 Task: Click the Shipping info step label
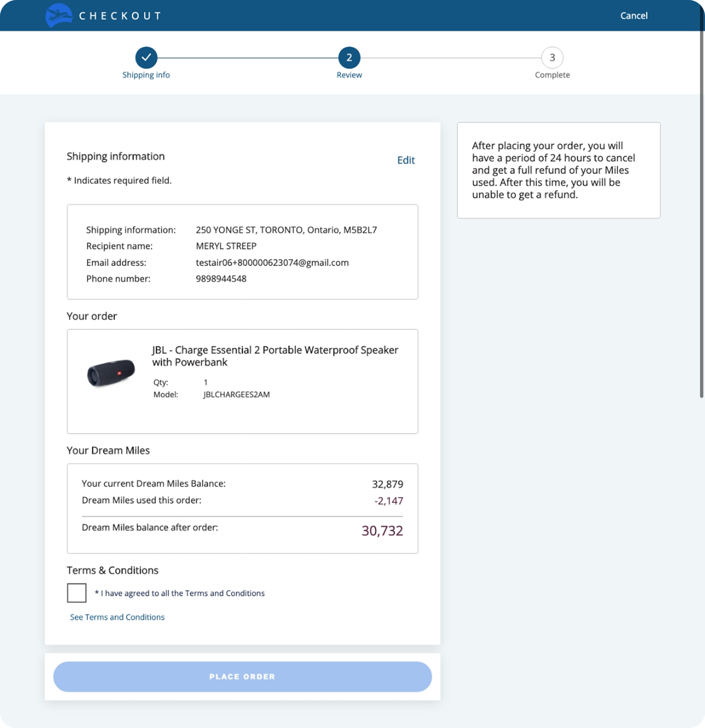pos(146,75)
